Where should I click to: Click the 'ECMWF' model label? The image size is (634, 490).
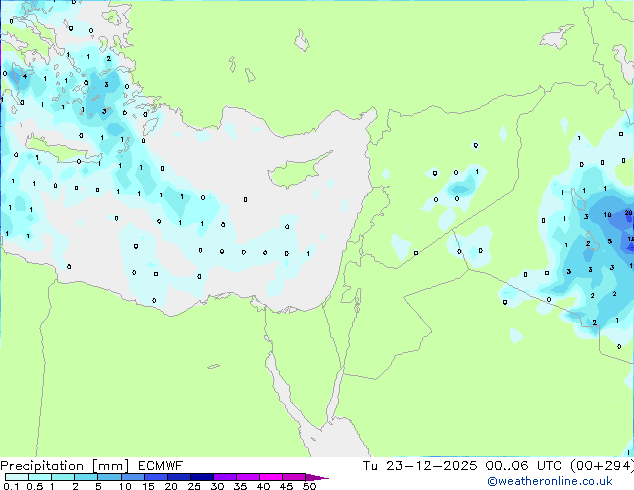[161, 466]
